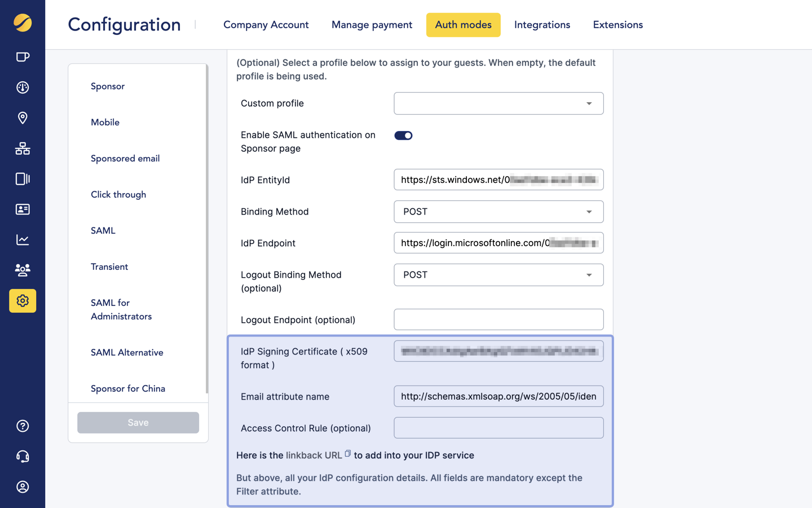Screen dimensions: 812x508
Task: Expand the Binding Method dropdown
Action: [498, 212]
